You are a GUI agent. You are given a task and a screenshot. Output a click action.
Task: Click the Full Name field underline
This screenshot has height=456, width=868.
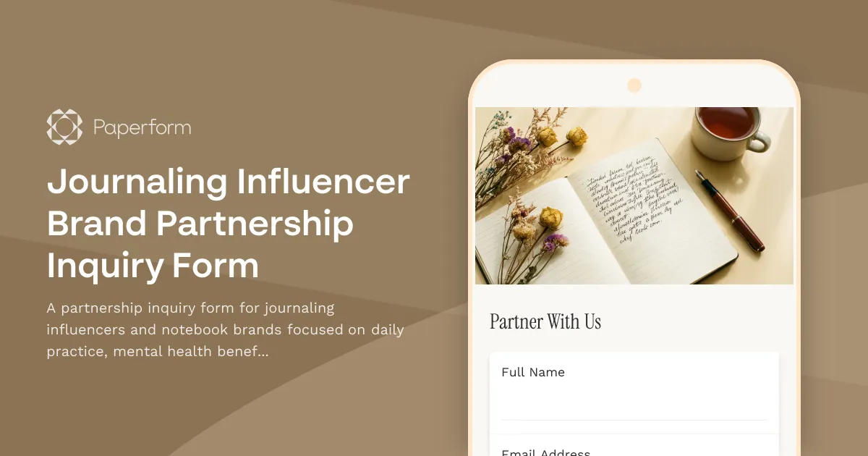pos(634,418)
